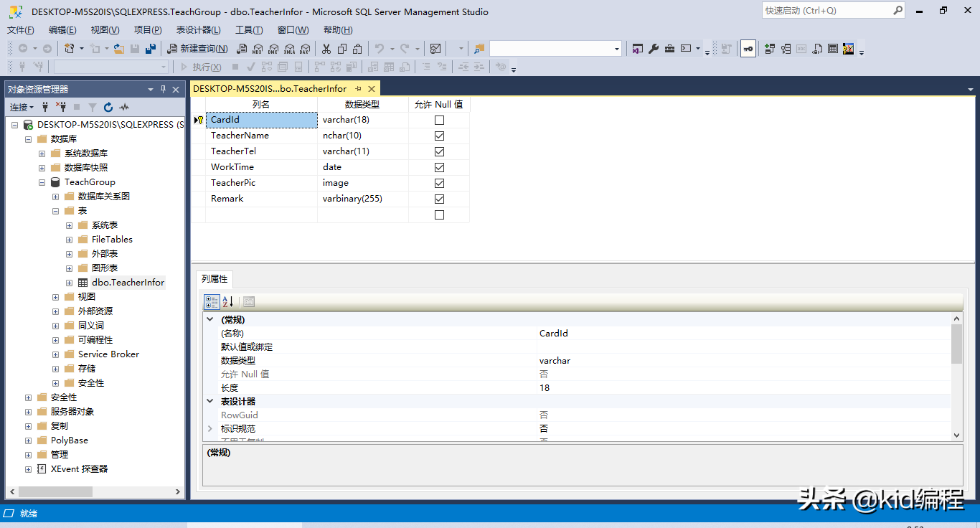
Task: Enable Allow Null for CardId column
Action: 439,120
